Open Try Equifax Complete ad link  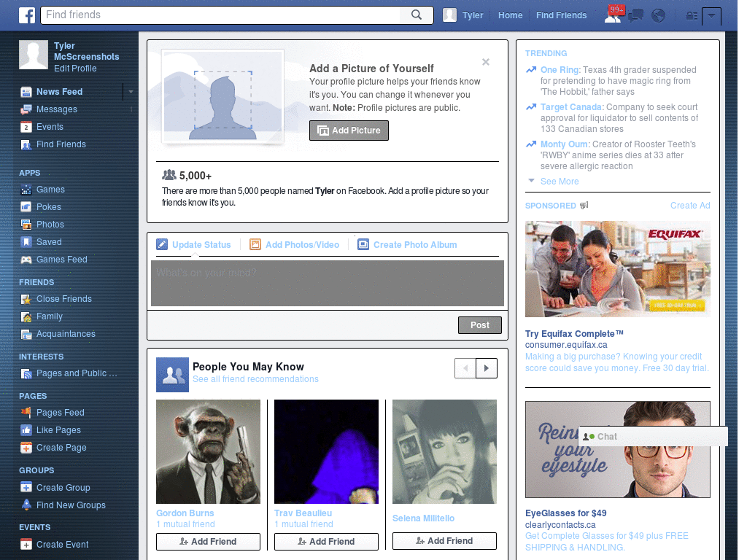[574, 334]
